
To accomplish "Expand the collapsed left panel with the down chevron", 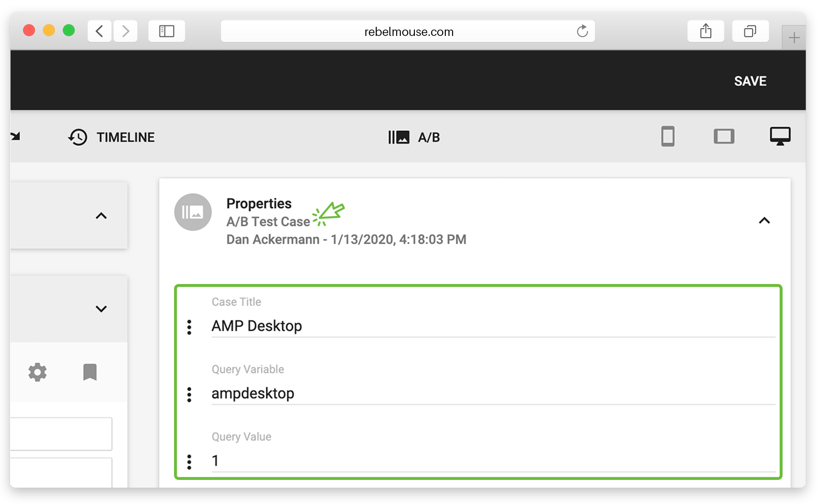I will (101, 309).
